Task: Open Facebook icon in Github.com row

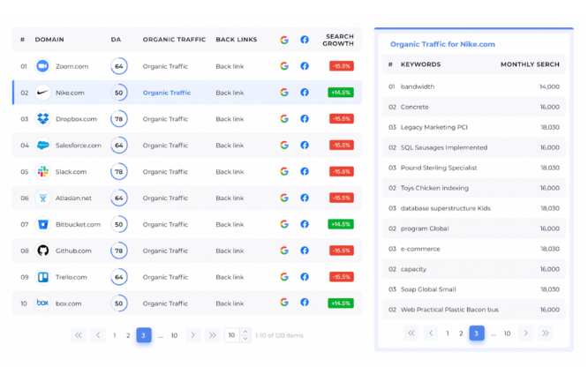Action: point(305,251)
